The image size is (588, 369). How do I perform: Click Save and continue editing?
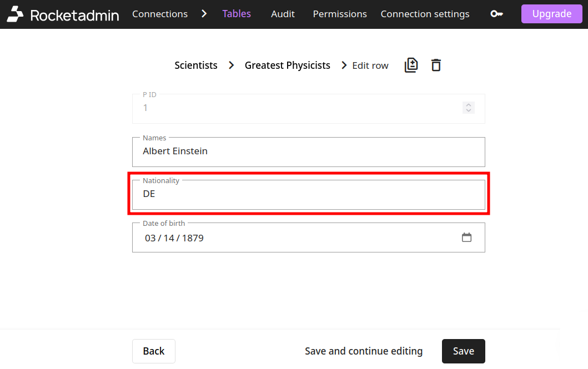pos(363,351)
